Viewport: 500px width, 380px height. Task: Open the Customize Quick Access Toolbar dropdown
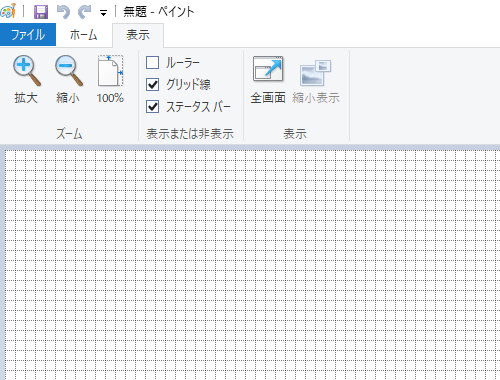[103, 13]
